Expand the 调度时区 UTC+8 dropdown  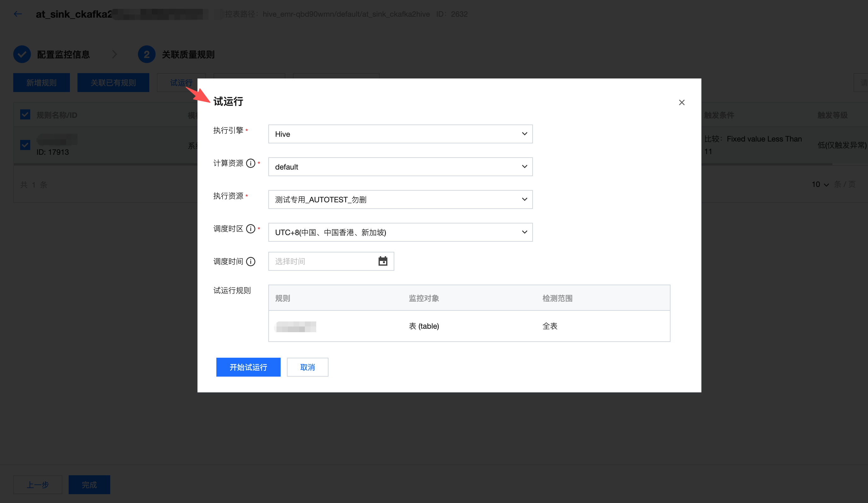(400, 232)
